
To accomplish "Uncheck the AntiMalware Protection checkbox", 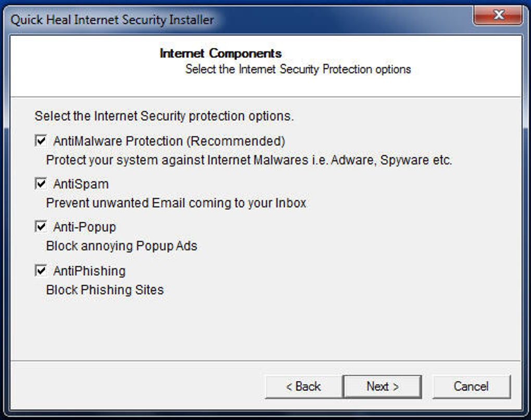I will [x=41, y=141].
